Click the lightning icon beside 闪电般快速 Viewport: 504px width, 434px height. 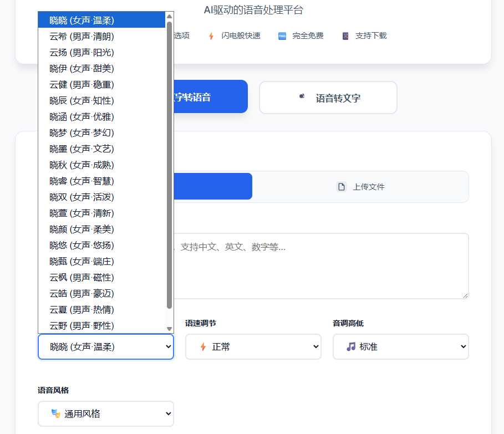coord(211,35)
